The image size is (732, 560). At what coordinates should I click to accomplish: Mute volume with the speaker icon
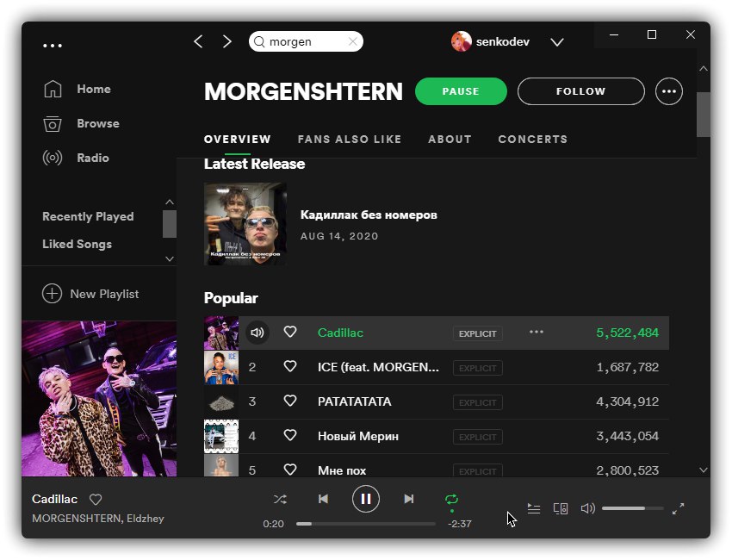587,508
